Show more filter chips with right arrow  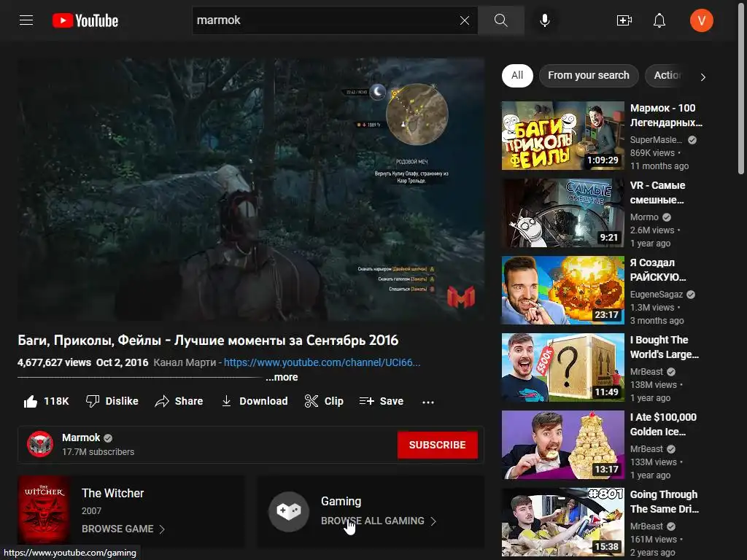pos(703,77)
